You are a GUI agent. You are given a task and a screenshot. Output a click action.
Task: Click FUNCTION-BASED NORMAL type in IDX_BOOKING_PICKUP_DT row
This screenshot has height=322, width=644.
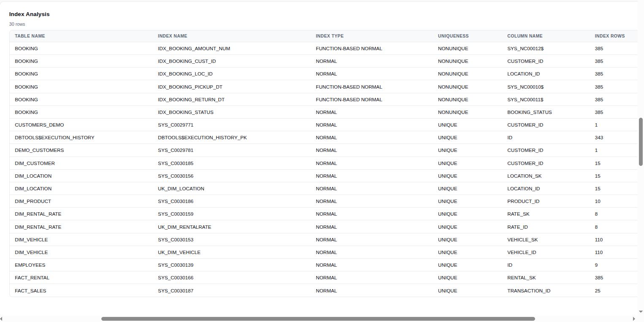pyautogui.click(x=349, y=87)
